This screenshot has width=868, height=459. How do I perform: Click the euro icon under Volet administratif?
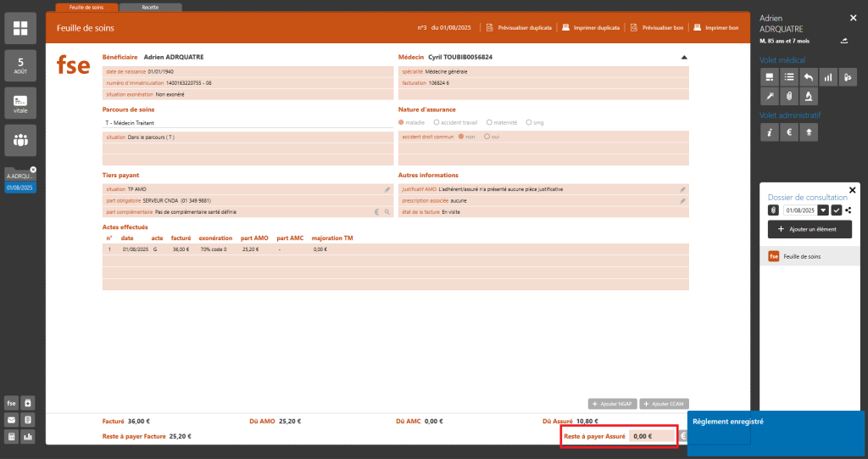point(788,132)
